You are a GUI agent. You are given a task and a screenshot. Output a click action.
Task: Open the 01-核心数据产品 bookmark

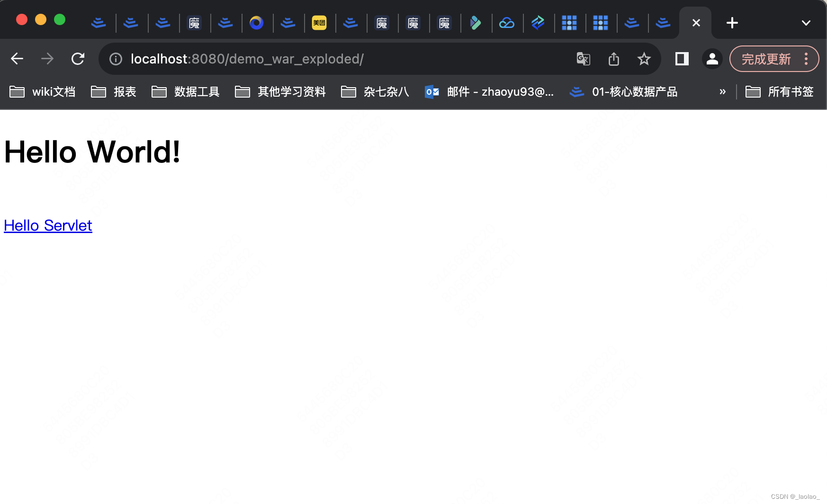pyautogui.click(x=623, y=91)
